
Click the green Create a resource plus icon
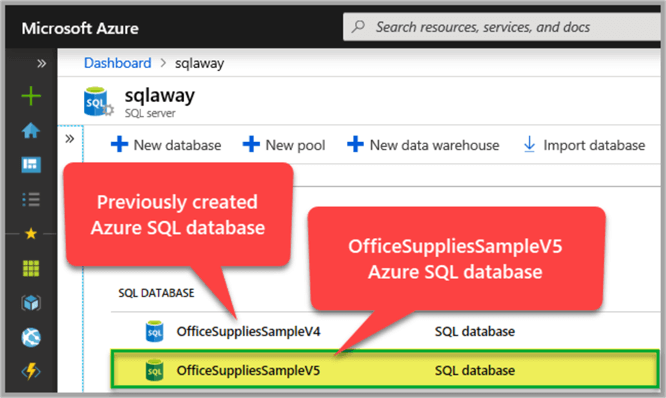click(31, 96)
